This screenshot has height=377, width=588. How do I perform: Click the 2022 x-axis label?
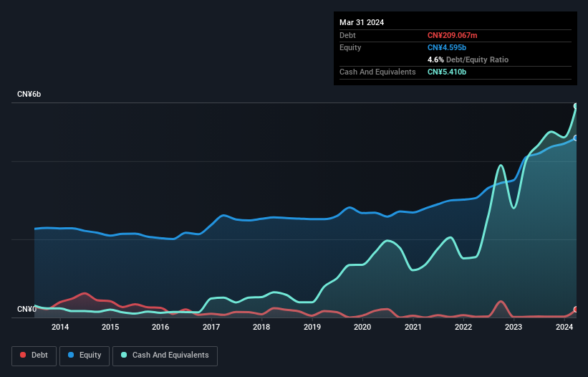point(463,328)
